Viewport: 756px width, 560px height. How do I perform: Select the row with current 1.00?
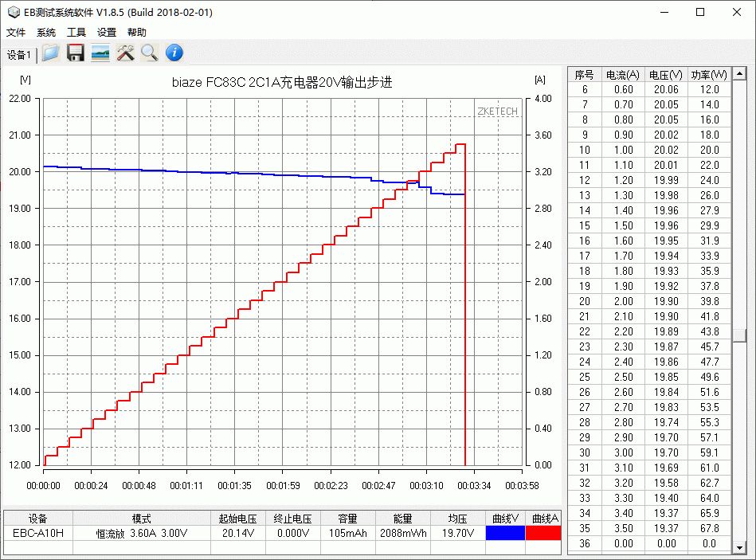(x=649, y=150)
